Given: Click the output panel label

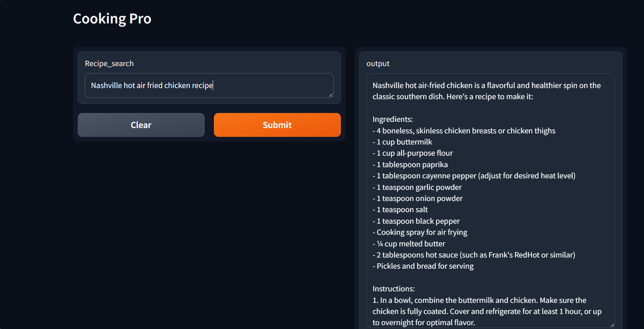Looking at the screenshot, I should tap(378, 64).
